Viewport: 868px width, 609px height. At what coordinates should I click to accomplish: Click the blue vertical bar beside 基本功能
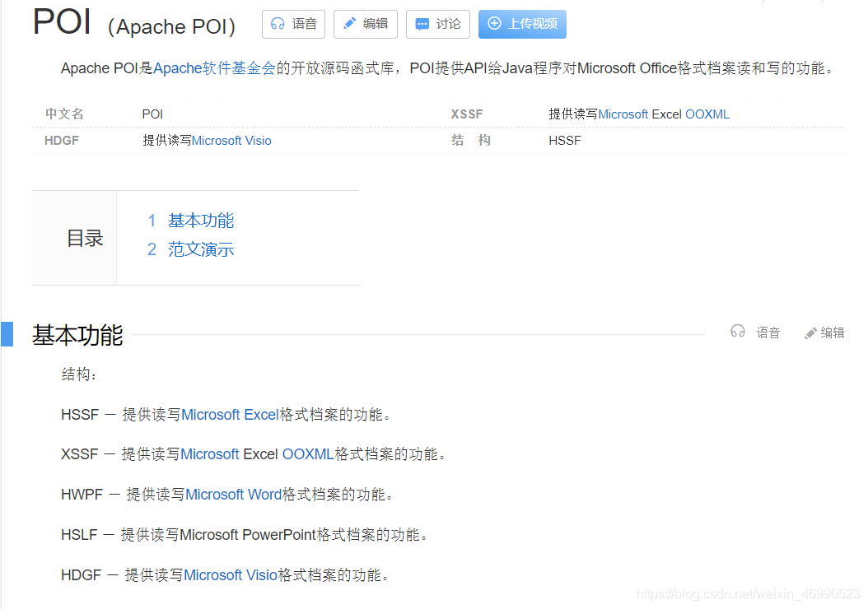[x=7, y=333]
